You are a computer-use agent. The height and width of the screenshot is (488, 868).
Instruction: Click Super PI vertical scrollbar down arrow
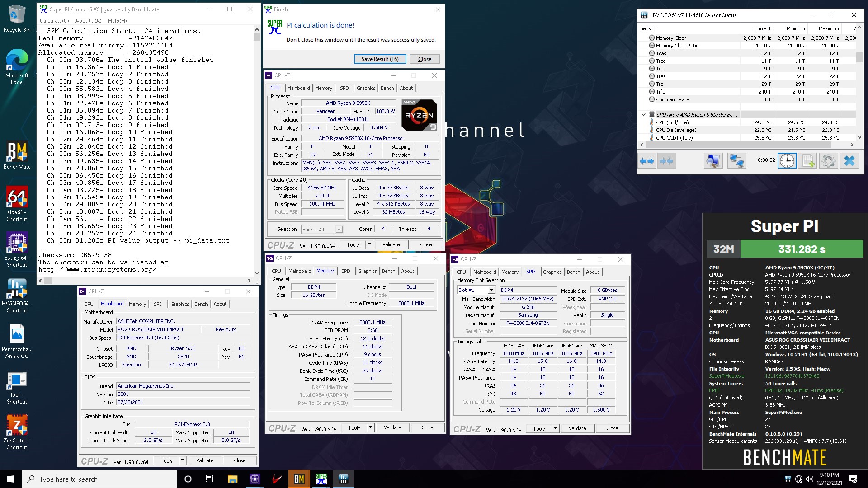point(257,273)
